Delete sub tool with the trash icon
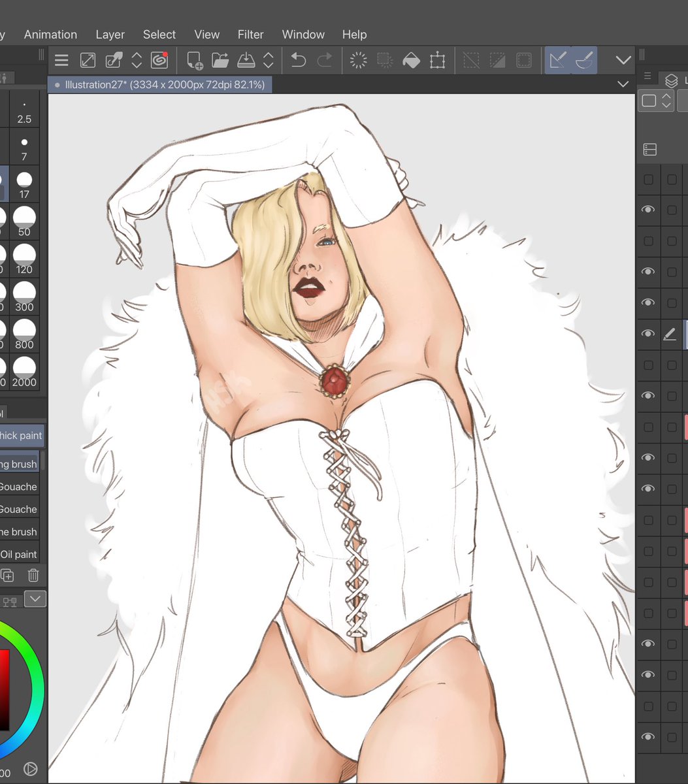 pos(33,576)
